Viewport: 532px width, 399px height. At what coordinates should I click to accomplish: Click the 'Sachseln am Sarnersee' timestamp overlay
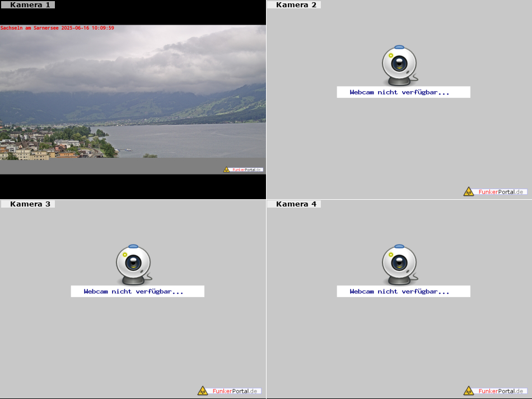[x=57, y=28]
